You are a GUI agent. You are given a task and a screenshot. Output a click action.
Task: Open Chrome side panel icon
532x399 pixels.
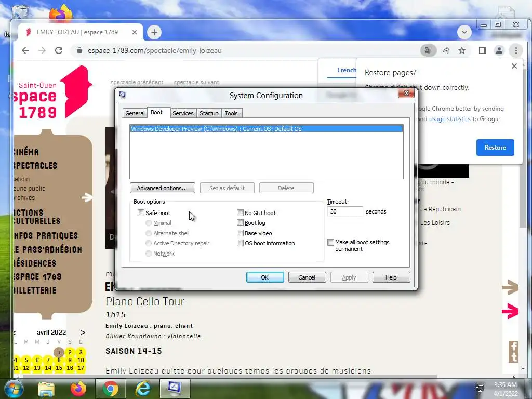click(483, 50)
